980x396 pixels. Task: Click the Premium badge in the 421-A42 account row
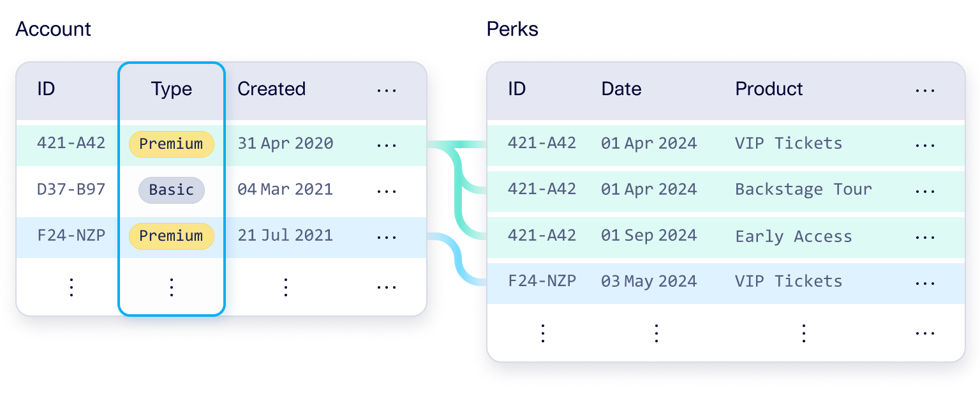click(x=171, y=144)
